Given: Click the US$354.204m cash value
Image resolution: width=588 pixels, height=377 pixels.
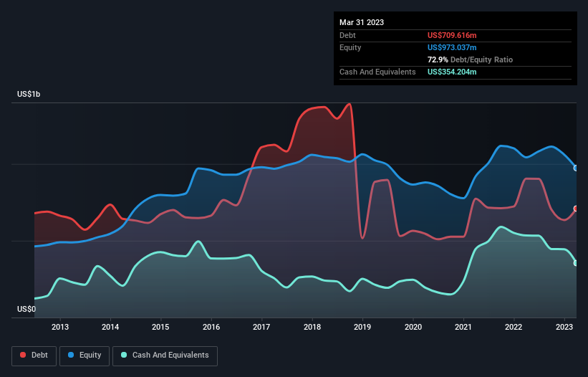Looking at the screenshot, I should coord(452,72).
